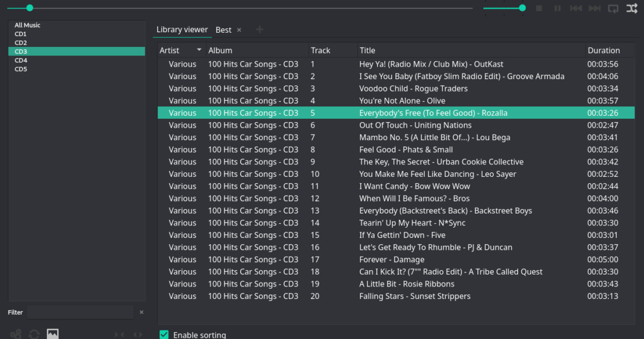Screen dimensions: 644x339
Task: Switch to the Library viewer tab
Action: tap(182, 30)
